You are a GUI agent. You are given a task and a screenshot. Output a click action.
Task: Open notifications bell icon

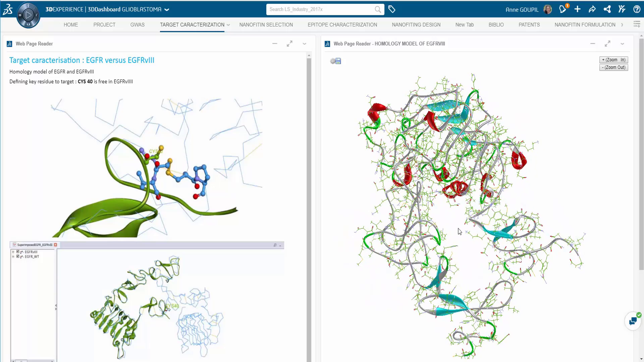563,9
